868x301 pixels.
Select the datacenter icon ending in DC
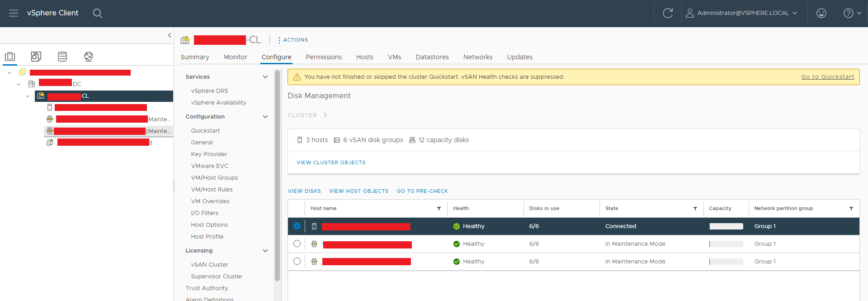[32, 84]
